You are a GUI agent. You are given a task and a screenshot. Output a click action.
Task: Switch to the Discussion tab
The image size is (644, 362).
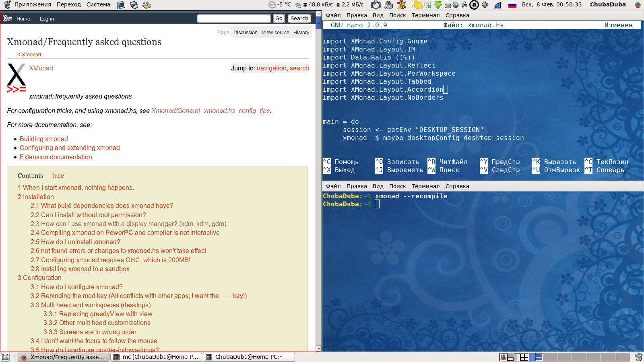pos(246,33)
